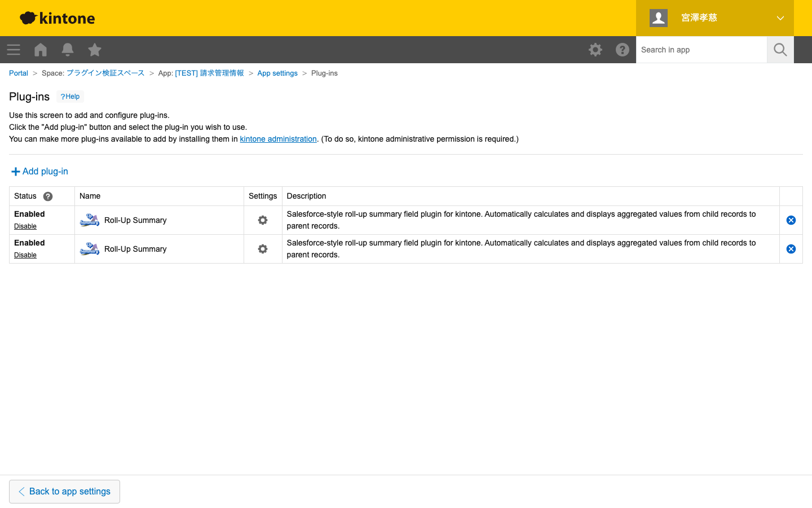
Task: Open the favorites star icon
Action: (x=95, y=50)
